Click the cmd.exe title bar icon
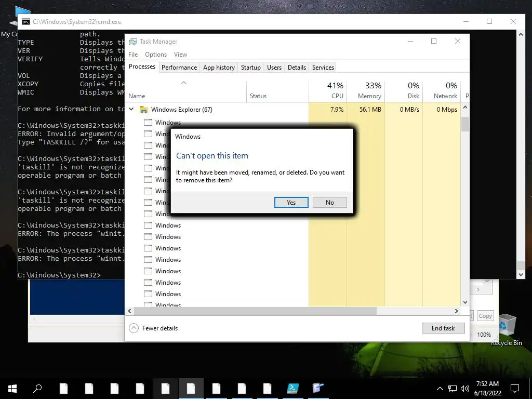 (26, 22)
